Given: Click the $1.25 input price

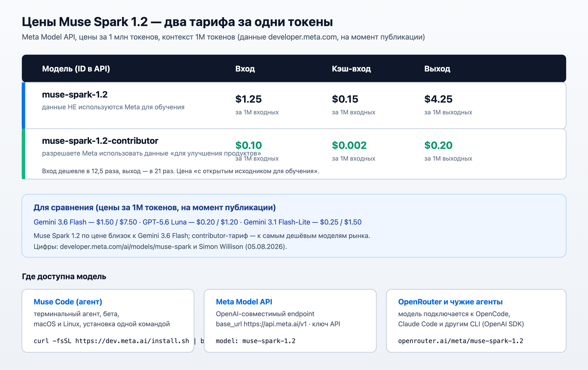Looking at the screenshot, I should (248, 99).
